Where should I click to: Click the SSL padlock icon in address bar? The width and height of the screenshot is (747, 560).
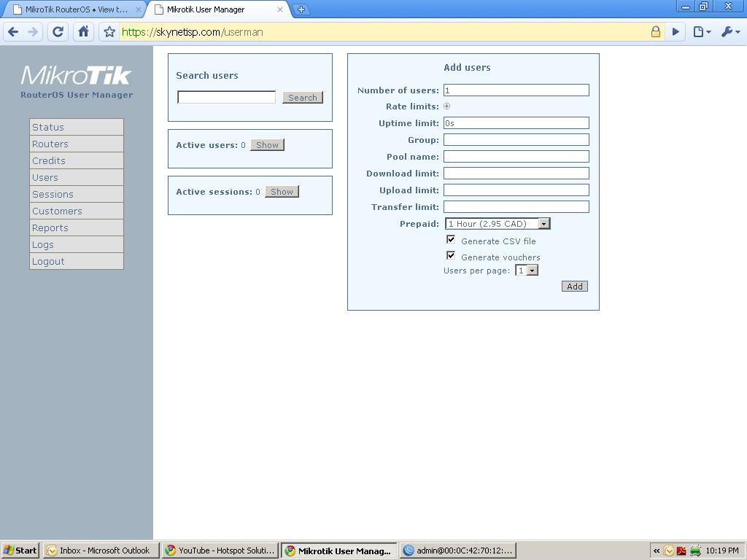click(x=656, y=32)
